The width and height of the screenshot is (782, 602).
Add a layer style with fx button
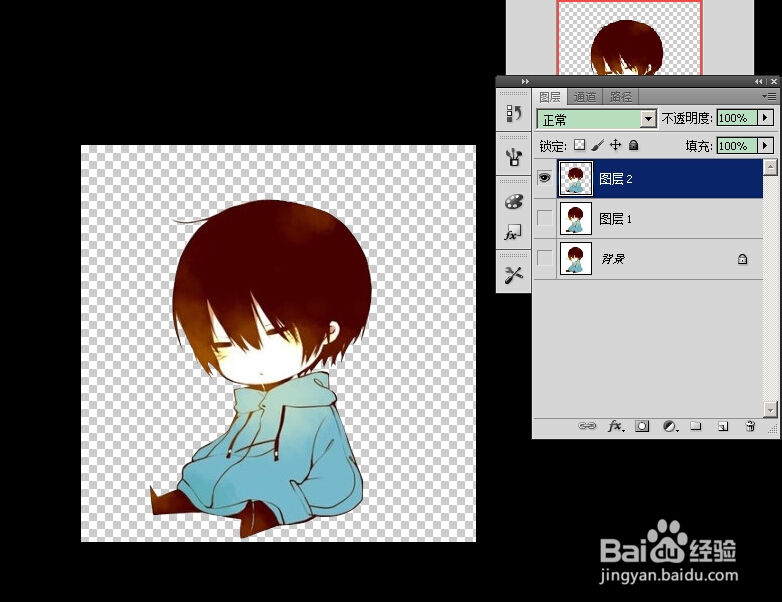point(615,426)
